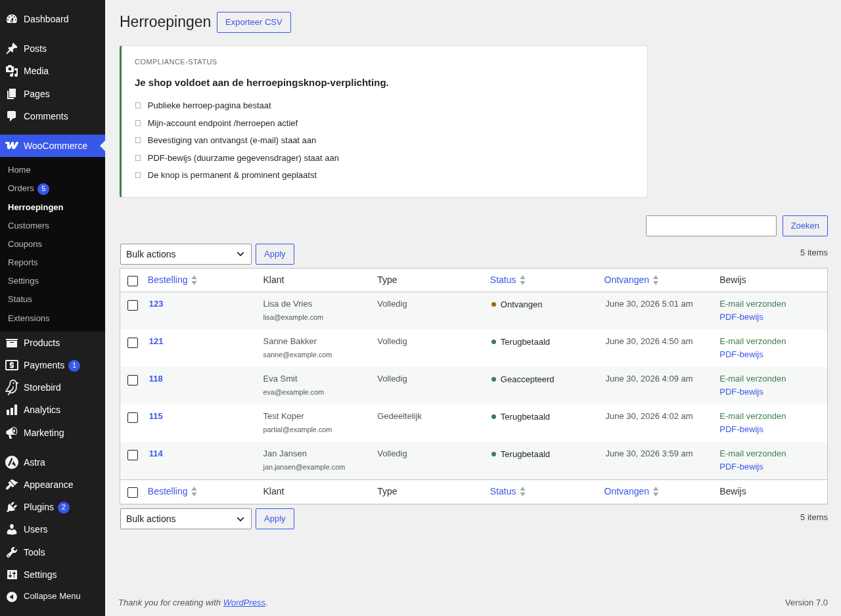Click the Pages icon in sidebar
This screenshot has width=841, height=616.
[x=12, y=94]
